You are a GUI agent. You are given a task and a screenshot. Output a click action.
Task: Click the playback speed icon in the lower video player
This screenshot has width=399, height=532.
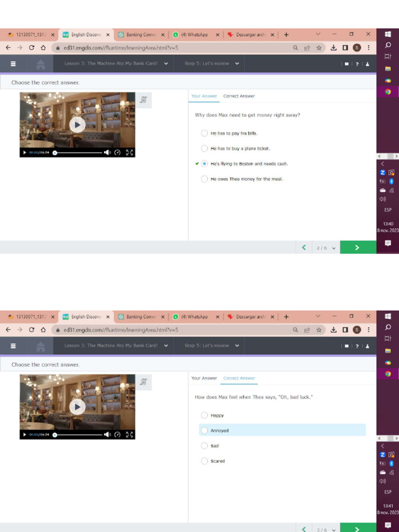click(x=117, y=435)
